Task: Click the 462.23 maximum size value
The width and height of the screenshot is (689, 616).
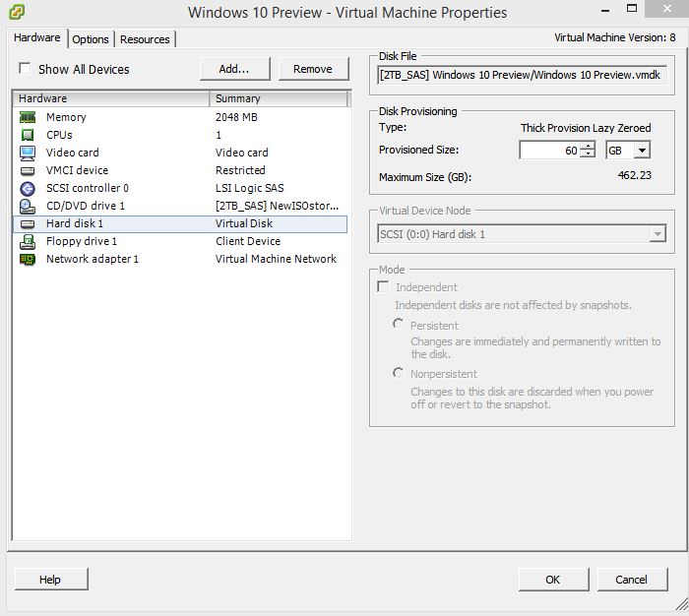Action: point(635,175)
